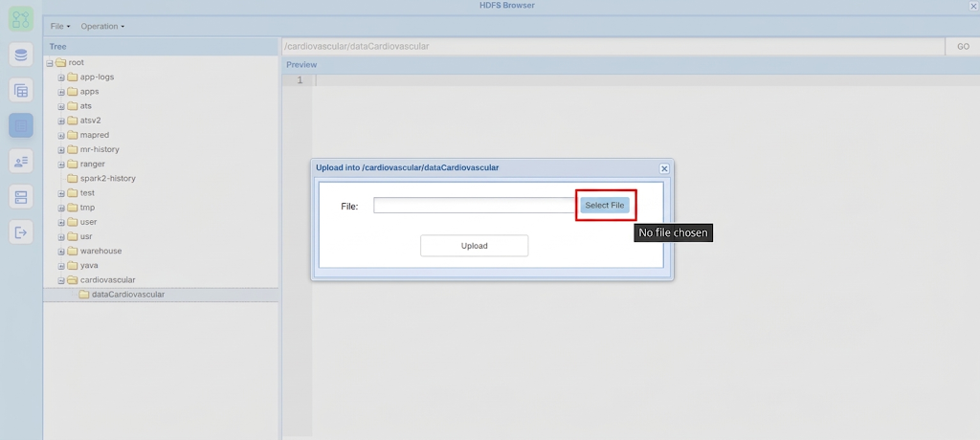This screenshot has width=980, height=440.
Task: Expand the mapred folder node
Action: pyautogui.click(x=61, y=135)
